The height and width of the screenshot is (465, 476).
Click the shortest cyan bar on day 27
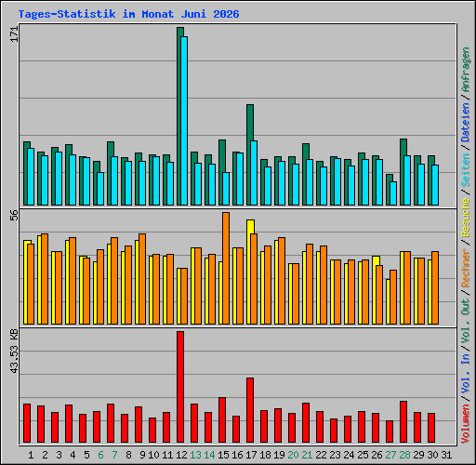click(x=393, y=193)
